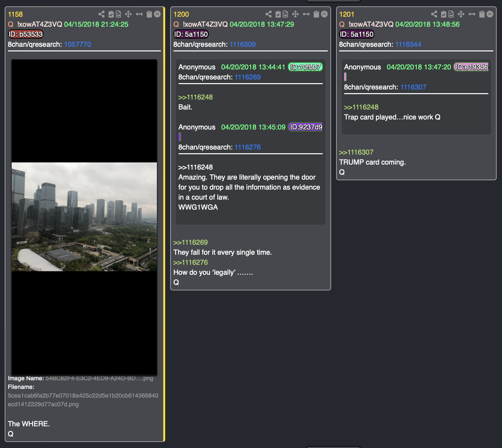Click the horizontal-arrows icon on post 1158
The height and width of the screenshot is (448, 502).
click(139, 14)
